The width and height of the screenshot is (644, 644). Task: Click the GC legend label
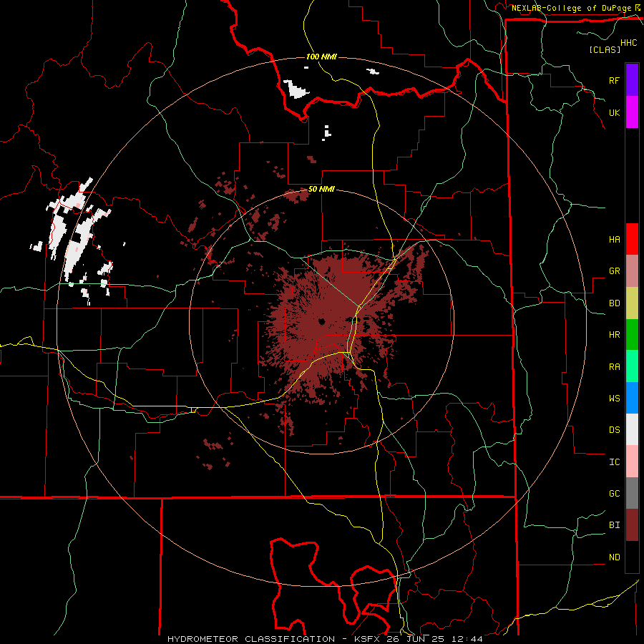[x=614, y=494]
